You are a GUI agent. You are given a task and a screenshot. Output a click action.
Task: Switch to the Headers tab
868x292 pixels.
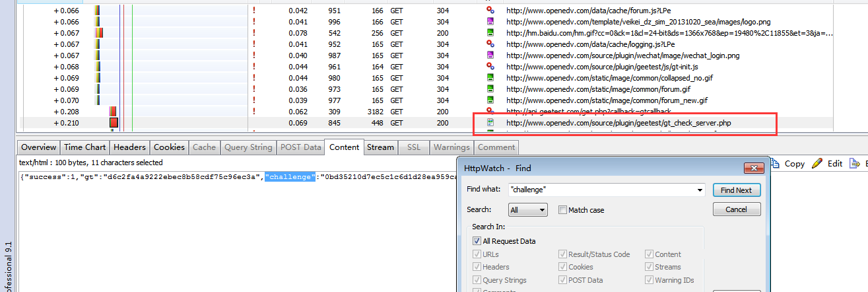pyautogui.click(x=129, y=147)
